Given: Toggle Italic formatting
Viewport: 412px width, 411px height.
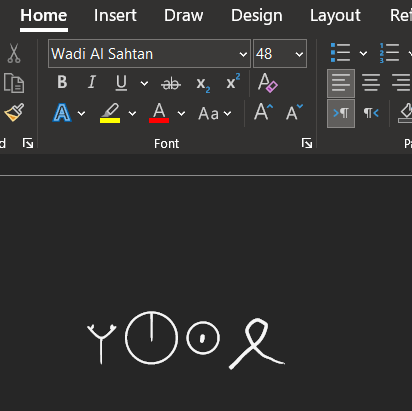Looking at the screenshot, I should tap(92, 82).
